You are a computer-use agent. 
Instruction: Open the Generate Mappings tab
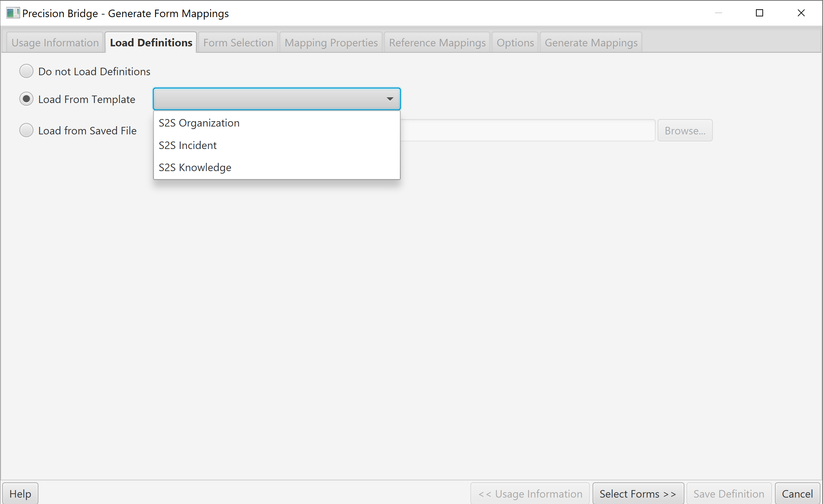tap(591, 42)
